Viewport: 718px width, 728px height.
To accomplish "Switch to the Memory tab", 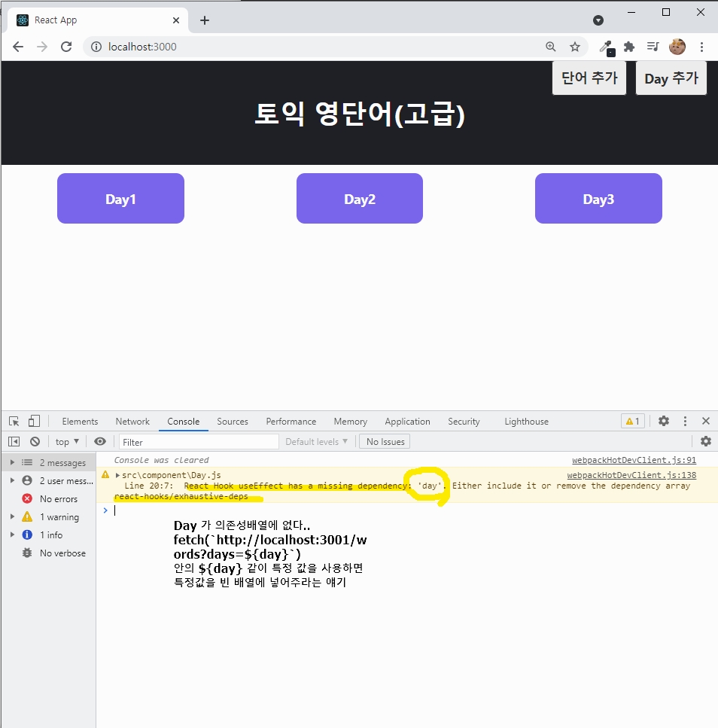I will [x=351, y=421].
